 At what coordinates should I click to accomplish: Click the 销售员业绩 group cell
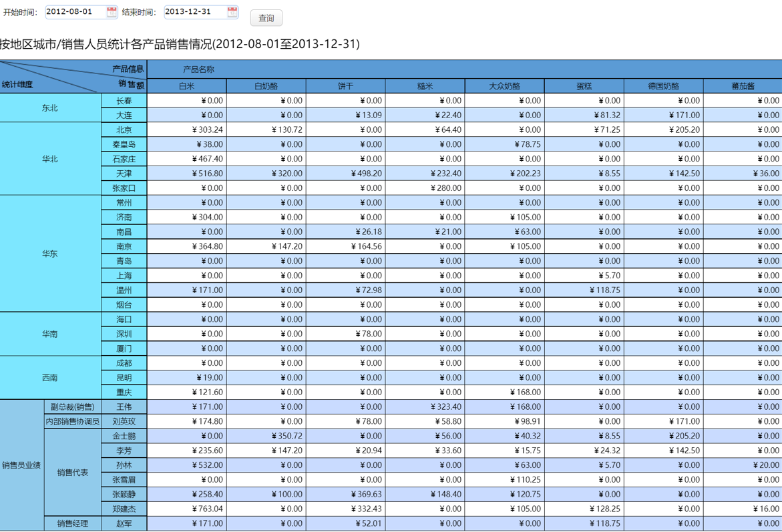[x=21, y=465]
